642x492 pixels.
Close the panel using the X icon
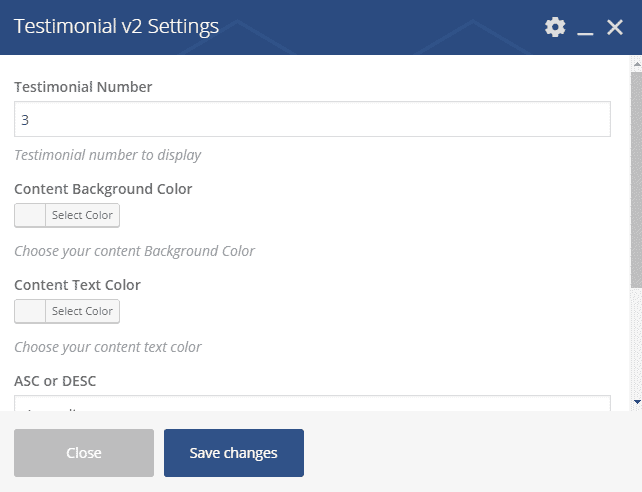(x=615, y=27)
